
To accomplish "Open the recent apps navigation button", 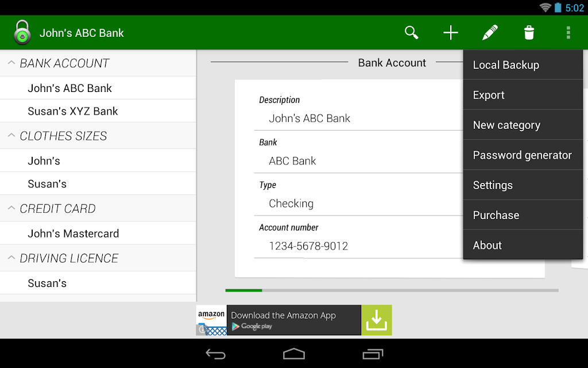I will 372,354.
